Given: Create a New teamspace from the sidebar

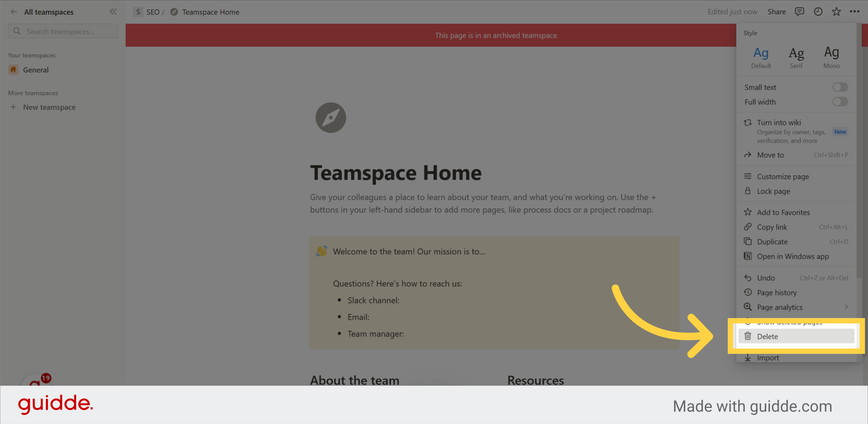Looking at the screenshot, I should pos(49,107).
